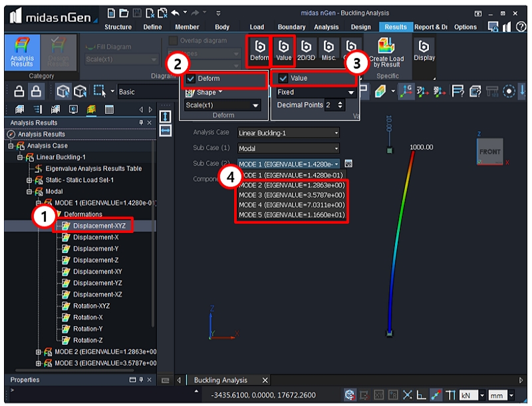Viewport: 532px width, 406px height.
Task: Open the Analysis Case Linear Buckling-1 dropdown
Action: click(x=288, y=132)
